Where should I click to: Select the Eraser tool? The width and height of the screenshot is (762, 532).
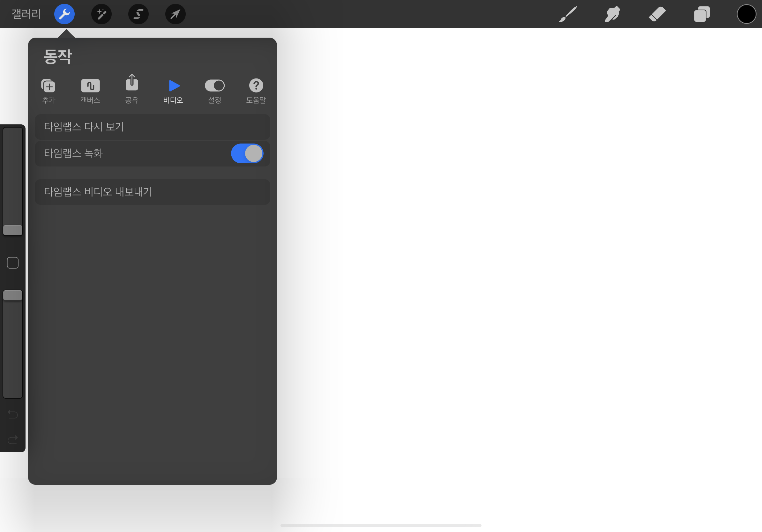(x=657, y=14)
